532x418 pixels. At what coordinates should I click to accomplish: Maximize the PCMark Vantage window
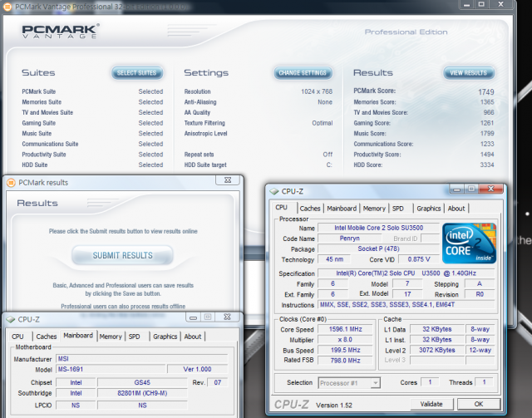(x=481, y=4)
